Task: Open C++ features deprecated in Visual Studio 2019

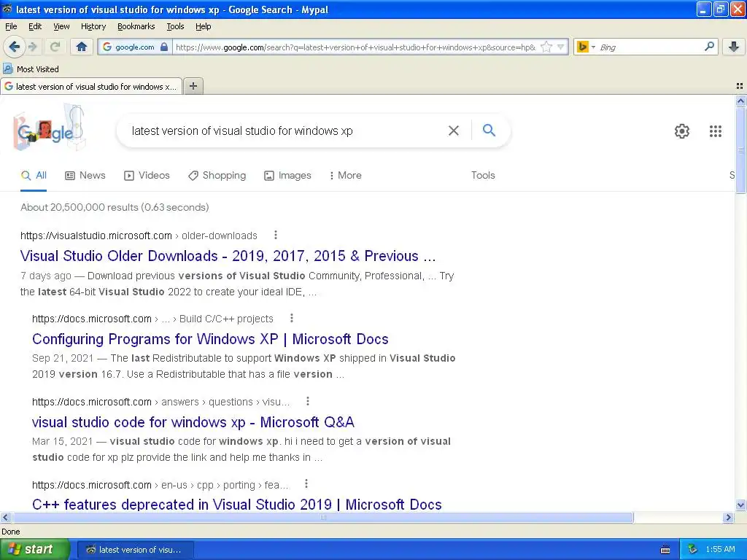Action: coord(237,505)
